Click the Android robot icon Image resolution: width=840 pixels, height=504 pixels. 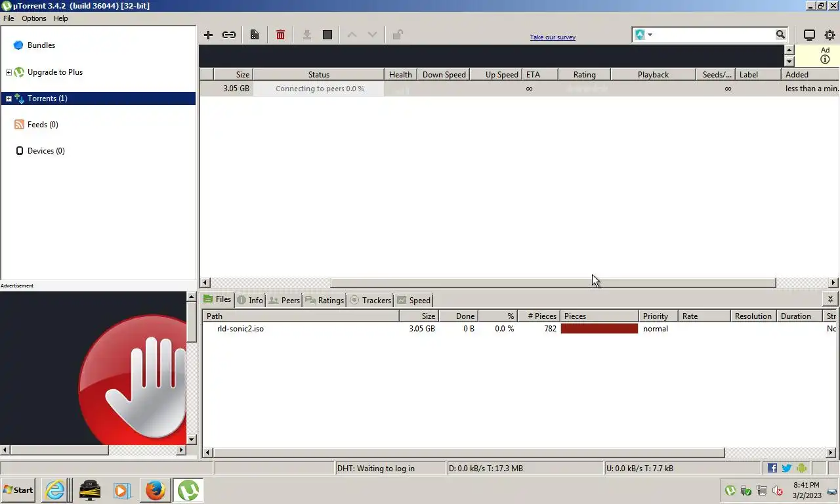coord(801,468)
